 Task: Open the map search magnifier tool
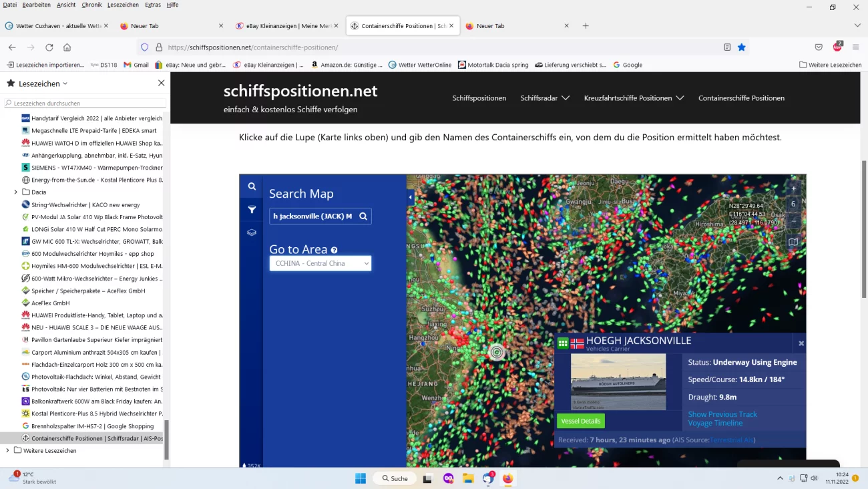[x=252, y=186]
